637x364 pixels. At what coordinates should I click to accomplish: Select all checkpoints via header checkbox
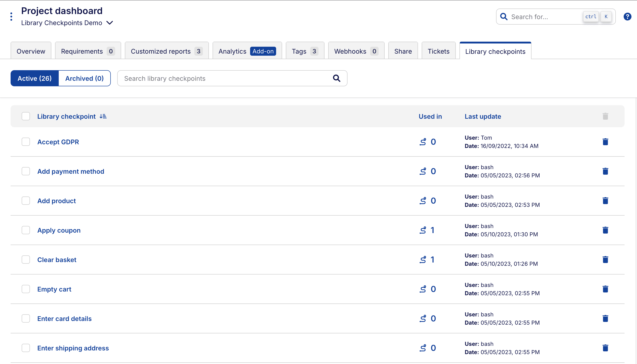click(x=26, y=116)
